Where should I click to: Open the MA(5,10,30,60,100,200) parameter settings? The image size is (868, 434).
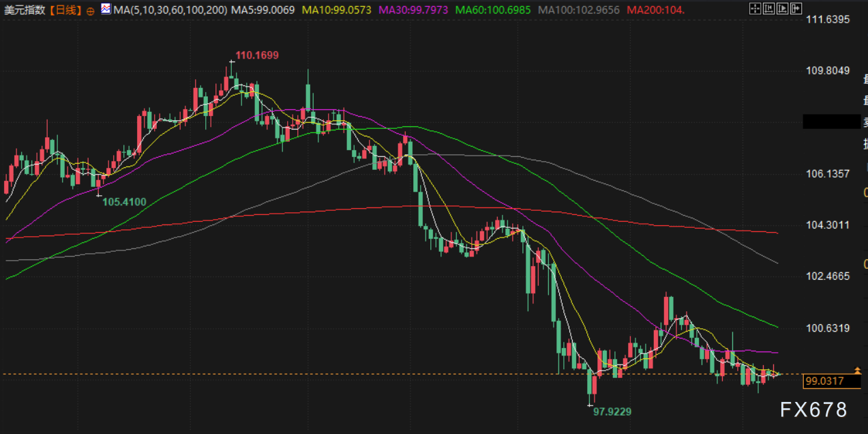(x=170, y=10)
